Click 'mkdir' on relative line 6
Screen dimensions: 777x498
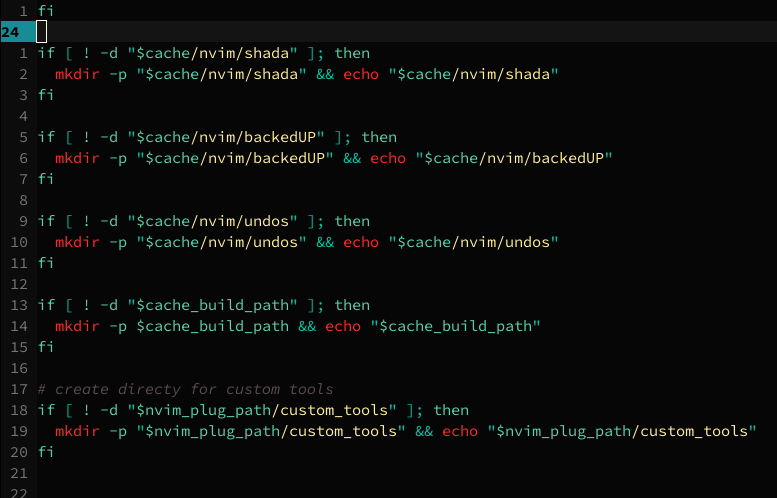pos(77,158)
